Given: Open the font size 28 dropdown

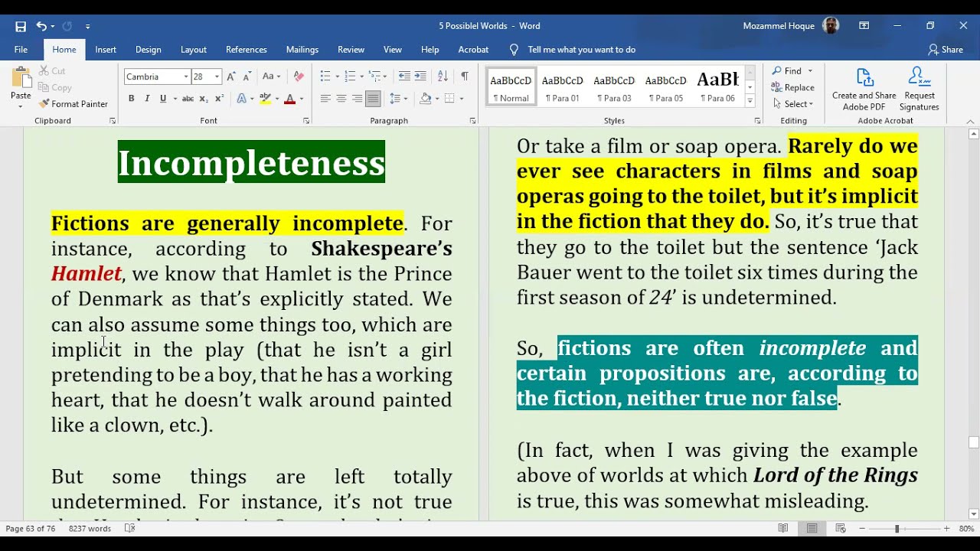Looking at the screenshot, I should pyautogui.click(x=217, y=77).
